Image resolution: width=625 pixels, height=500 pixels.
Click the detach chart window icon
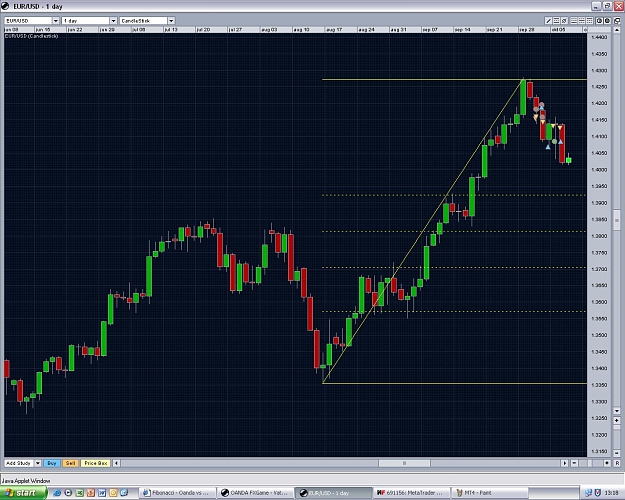click(x=617, y=21)
